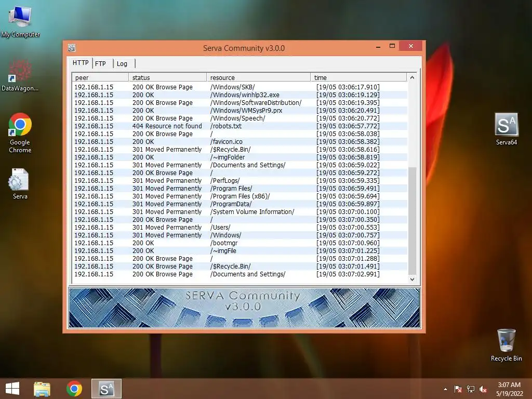This screenshot has width=532, height=399.
Task: Launch Google Chrome from desktop icon
Action: pos(20,132)
